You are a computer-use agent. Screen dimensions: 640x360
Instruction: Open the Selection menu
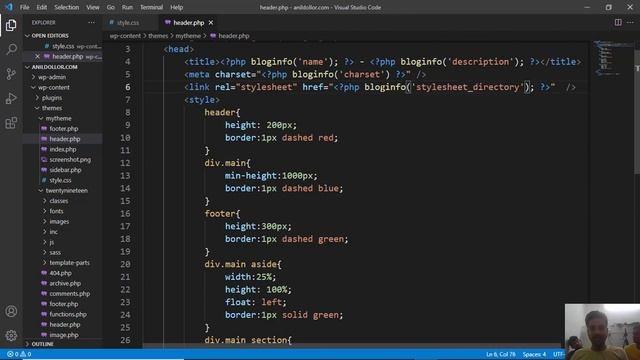[x=67, y=7]
